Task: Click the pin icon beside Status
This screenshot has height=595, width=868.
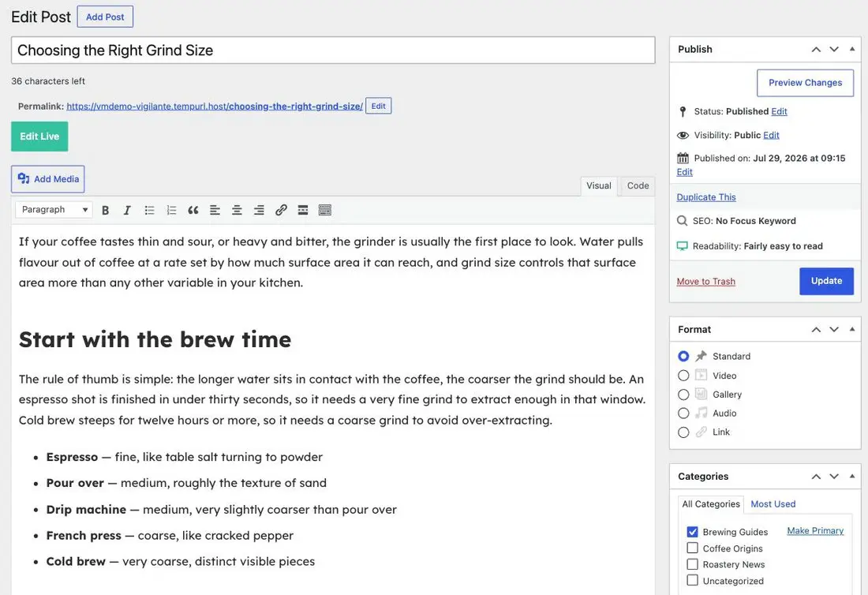Action: pos(683,112)
